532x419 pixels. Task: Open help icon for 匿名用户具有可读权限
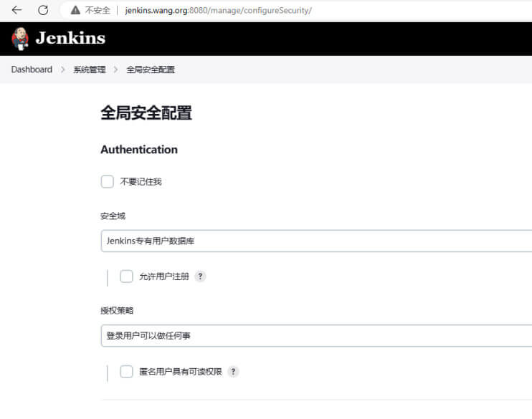(x=233, y=372)
